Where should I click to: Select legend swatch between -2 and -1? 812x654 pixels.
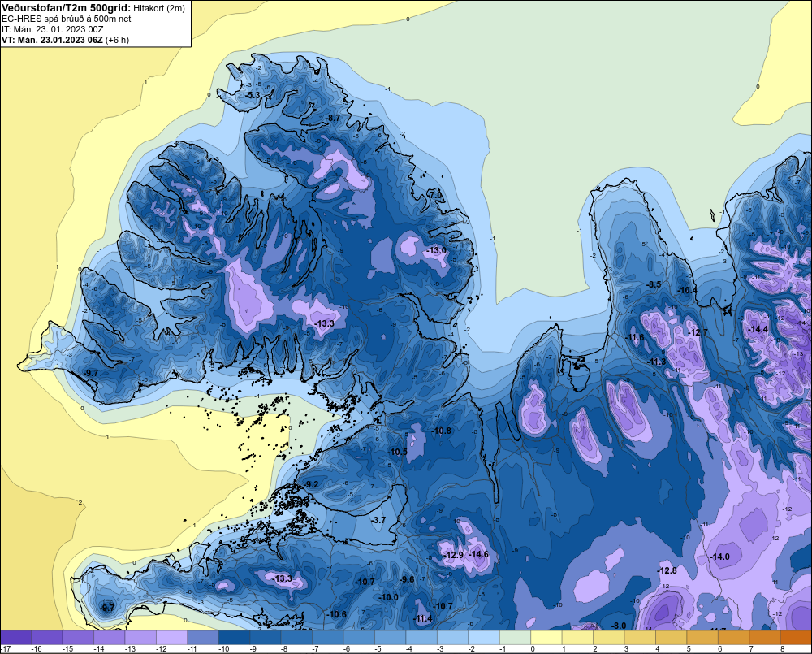(x=484, y=638)
